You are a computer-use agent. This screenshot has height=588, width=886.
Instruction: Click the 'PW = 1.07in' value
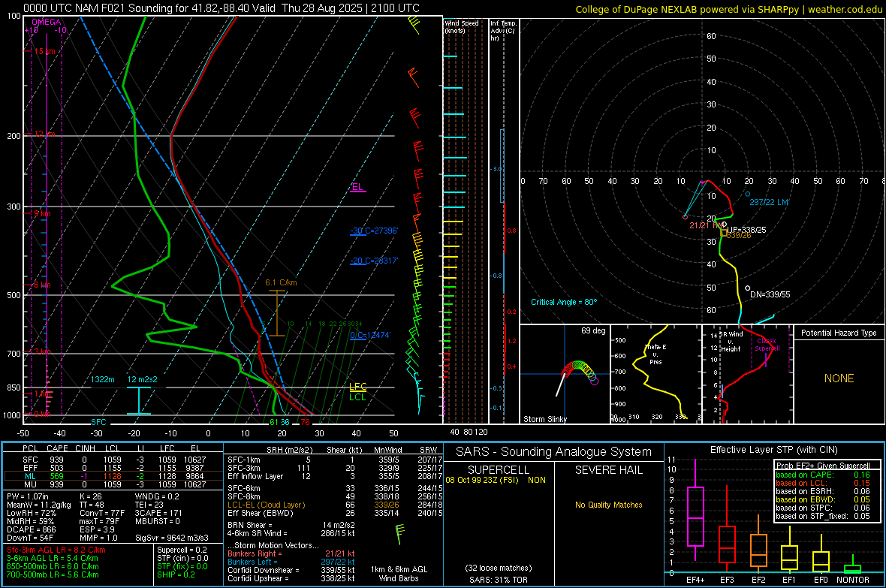(28, 496)
